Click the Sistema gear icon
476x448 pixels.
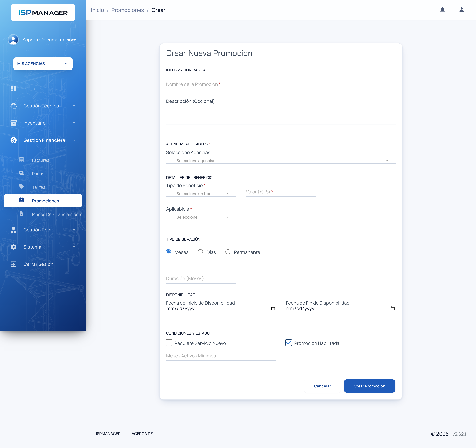tap(14, 247)
